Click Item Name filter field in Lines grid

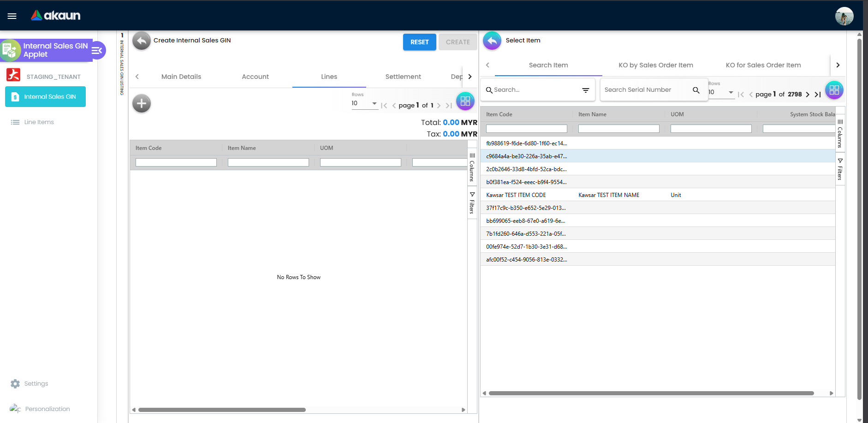click(268, 162)
